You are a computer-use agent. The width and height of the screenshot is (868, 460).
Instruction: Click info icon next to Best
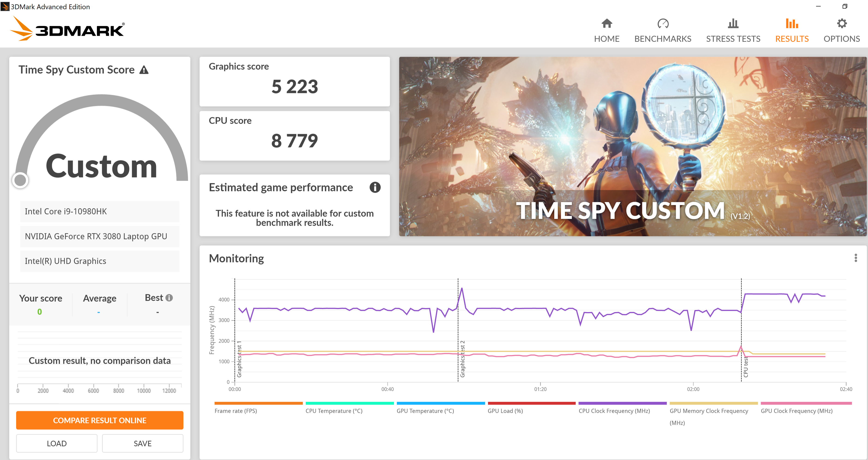coord(169,298)
